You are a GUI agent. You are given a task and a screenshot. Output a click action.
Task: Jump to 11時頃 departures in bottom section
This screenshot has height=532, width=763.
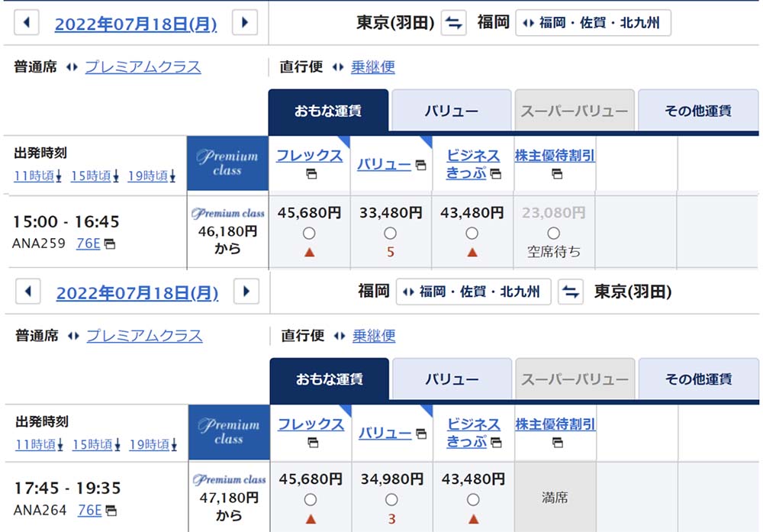(39, 444)
